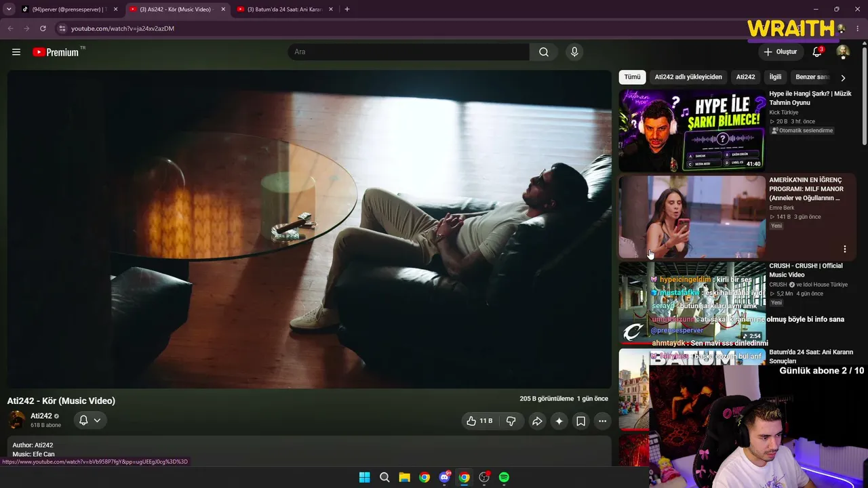Image resolution: width=868 pixels, height=488 pixels.
Task: Select the 'Benzer' filter chip
Action: coord(812,77)
